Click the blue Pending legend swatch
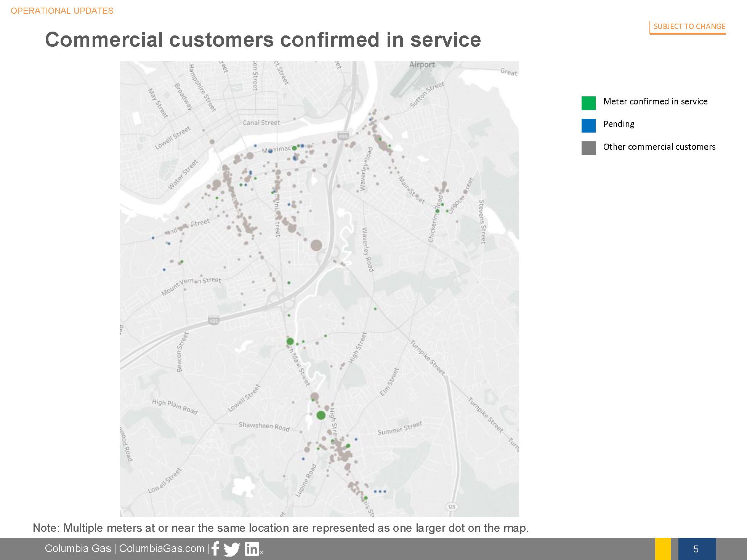The height and width of the screenshot is (560, 747). pyautogui.click(x=588, y=125)
